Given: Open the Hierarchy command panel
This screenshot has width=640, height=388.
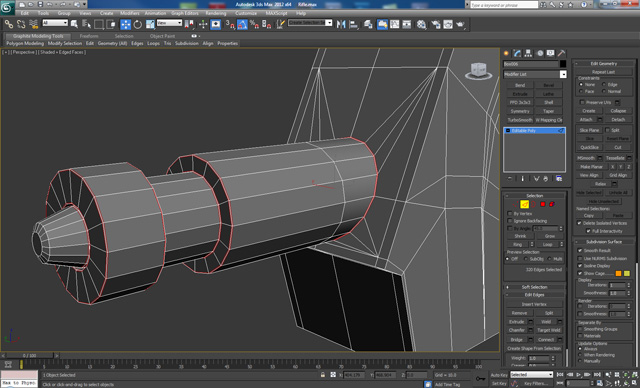Looking at the screenshot, I should pyautogui.click(x=529, y=53).
